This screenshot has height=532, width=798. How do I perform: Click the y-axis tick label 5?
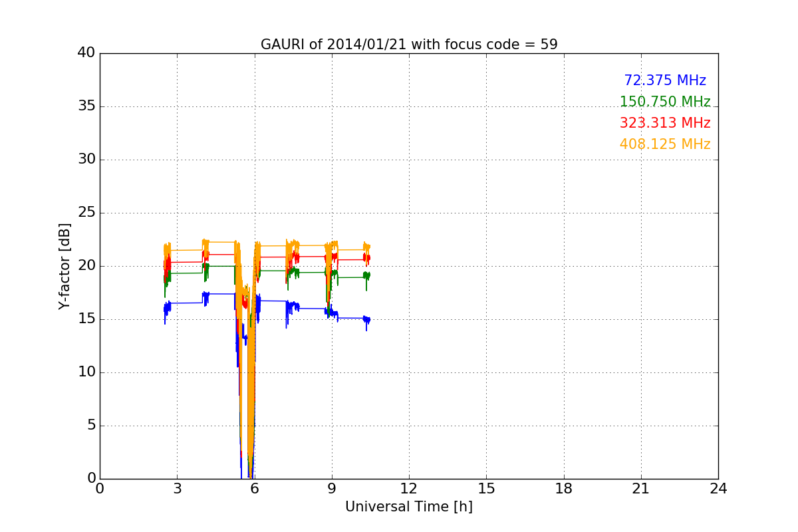pyautogui.click(x=91, y=426)
